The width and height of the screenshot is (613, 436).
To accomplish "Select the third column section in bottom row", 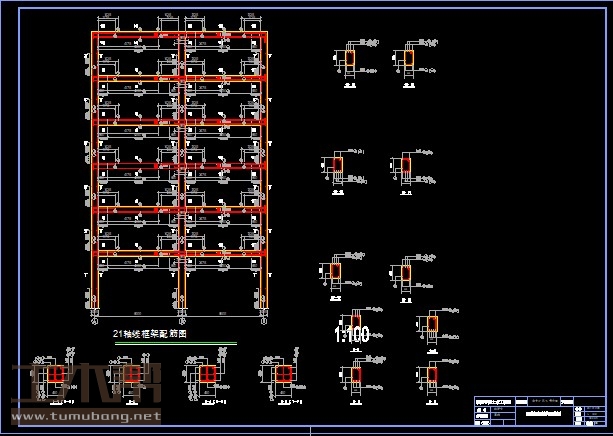I will [x=207, y=373].
